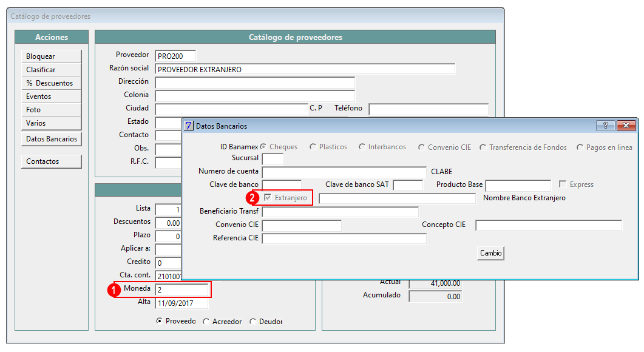Screen dimensions: 644x352
Task: Click the Datos Bancarios title bar text
Action: [x=222, y=126]
